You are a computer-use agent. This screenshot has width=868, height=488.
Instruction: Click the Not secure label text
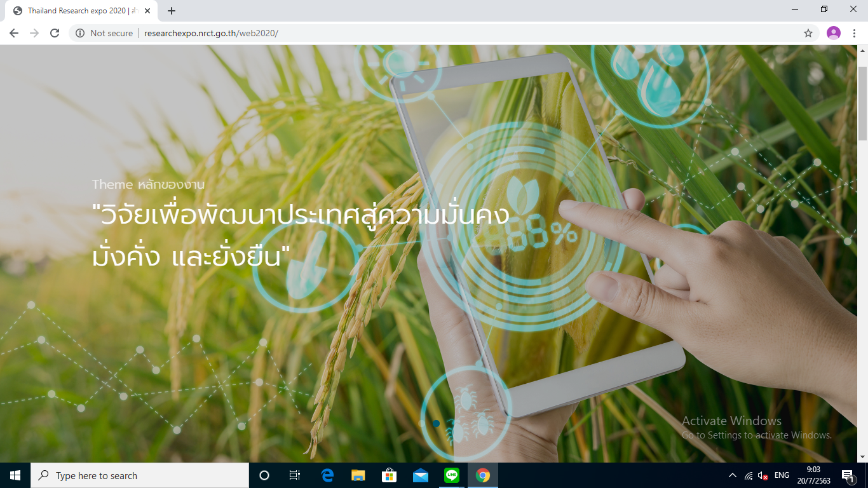point(111,33)
